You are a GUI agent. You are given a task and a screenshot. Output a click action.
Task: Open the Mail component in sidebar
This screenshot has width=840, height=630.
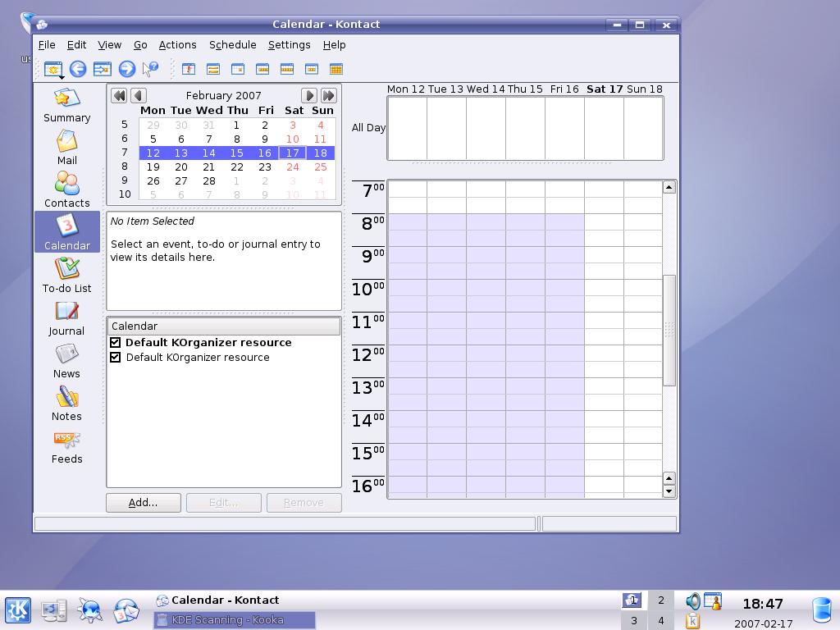(67, 148)
